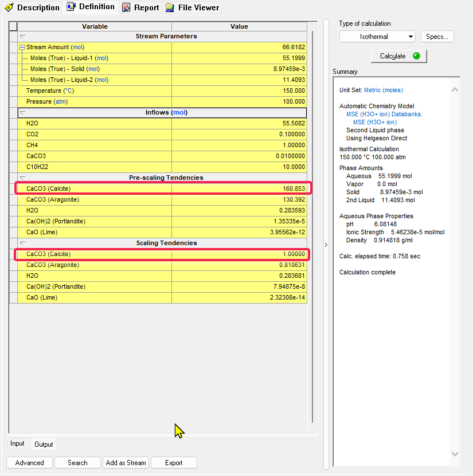Open the Type of calculation dropdown
473x476 pixels.
[x=378, y=37]
